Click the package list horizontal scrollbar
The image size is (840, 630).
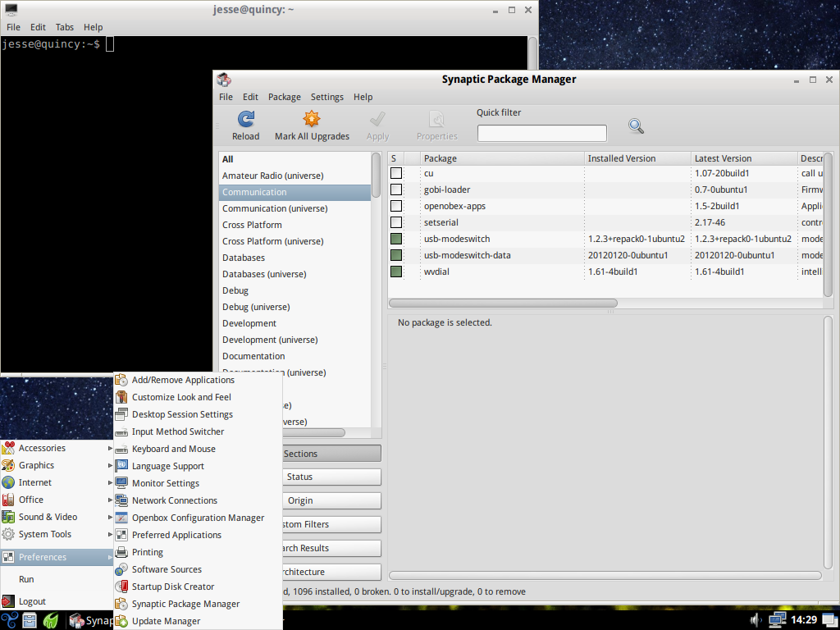click(503, 304)
